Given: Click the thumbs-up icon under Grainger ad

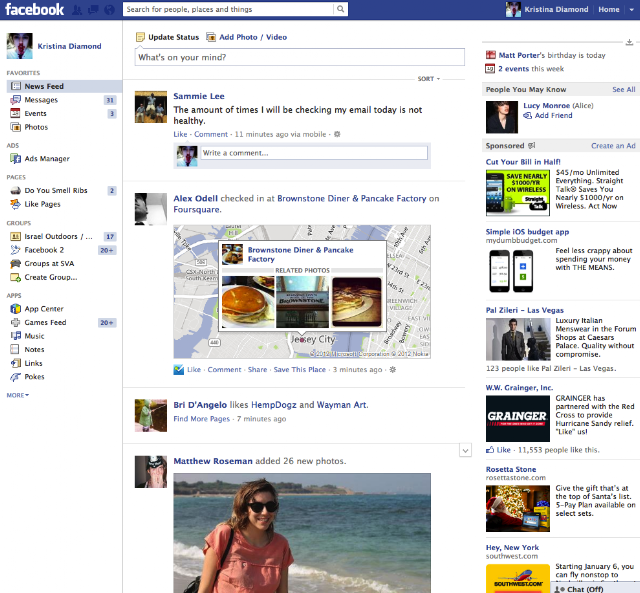Looking at the screenshot, I should [x=490, y=450].
